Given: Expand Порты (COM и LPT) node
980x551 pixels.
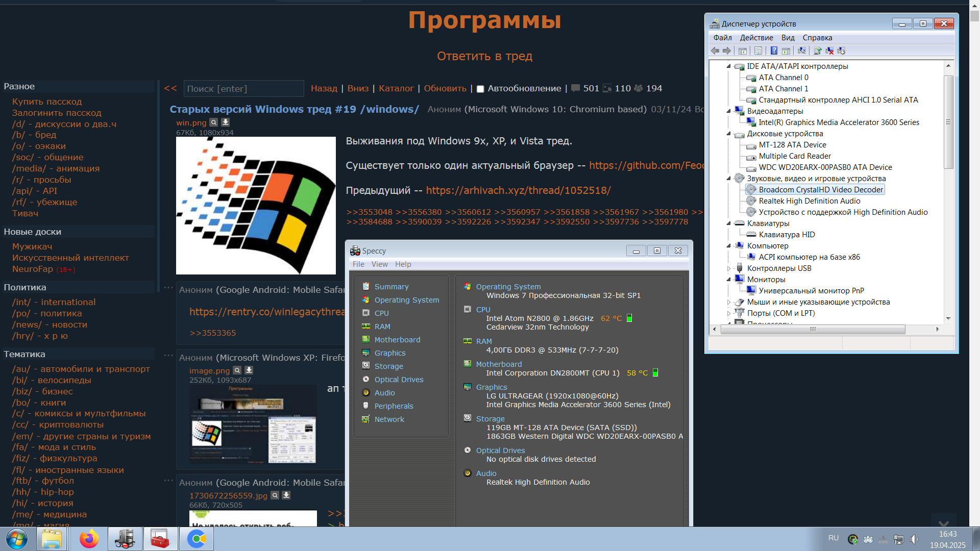Looking at the screenshot, I should (x=729, y=313).
